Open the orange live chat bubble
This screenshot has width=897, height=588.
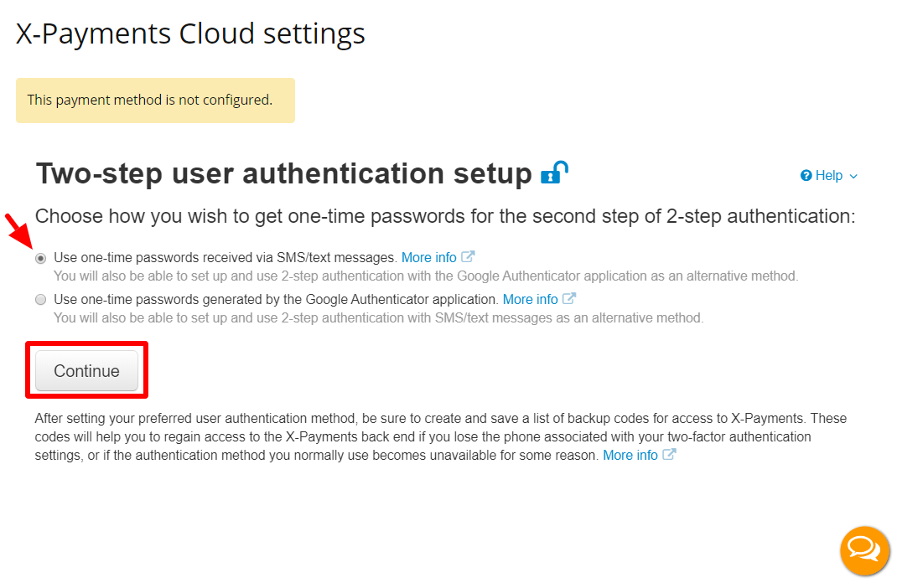coord(863,550)
